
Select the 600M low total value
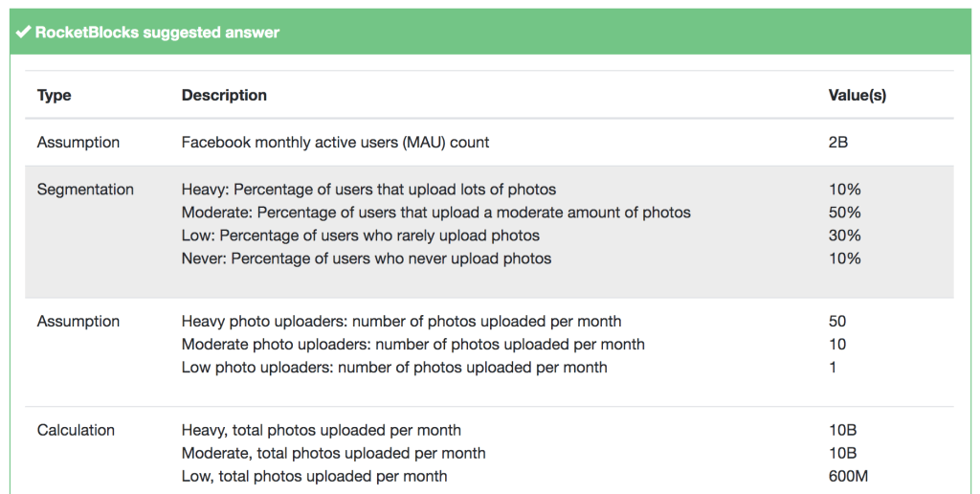pos(848,477)
